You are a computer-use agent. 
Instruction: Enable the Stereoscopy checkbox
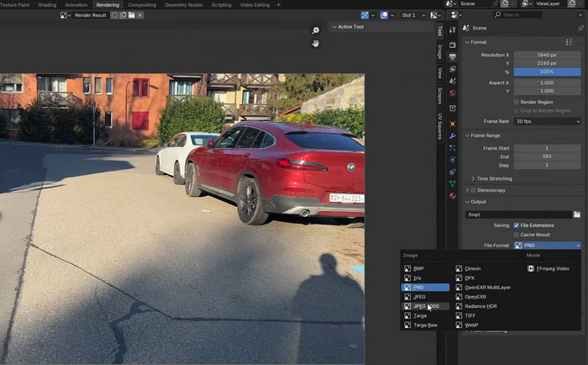point(473,190)
